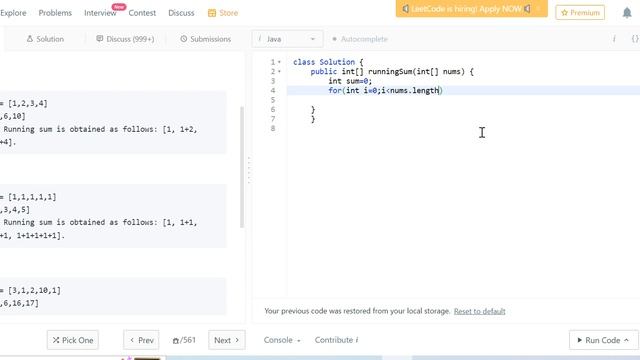
Task: Collapse code fold arrow on line 2
Action: pos(279,71)
